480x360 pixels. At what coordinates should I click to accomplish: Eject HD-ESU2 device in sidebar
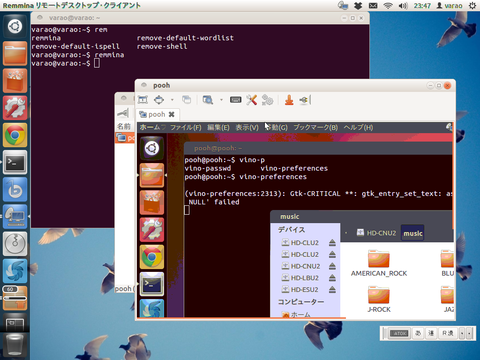[x=332, y=289]
